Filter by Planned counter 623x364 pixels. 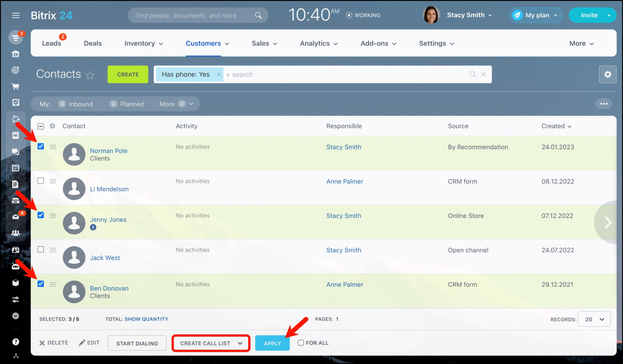127,104
